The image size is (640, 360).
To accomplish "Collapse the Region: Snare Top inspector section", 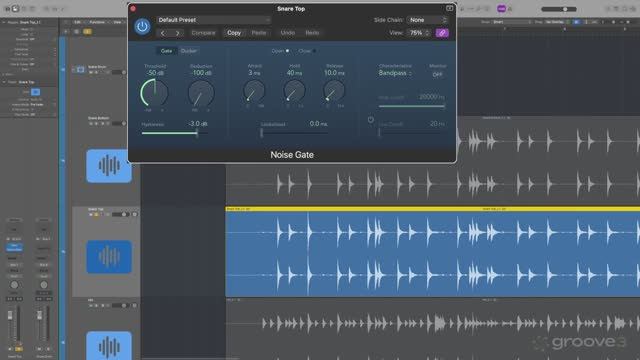I will point(4,22).
